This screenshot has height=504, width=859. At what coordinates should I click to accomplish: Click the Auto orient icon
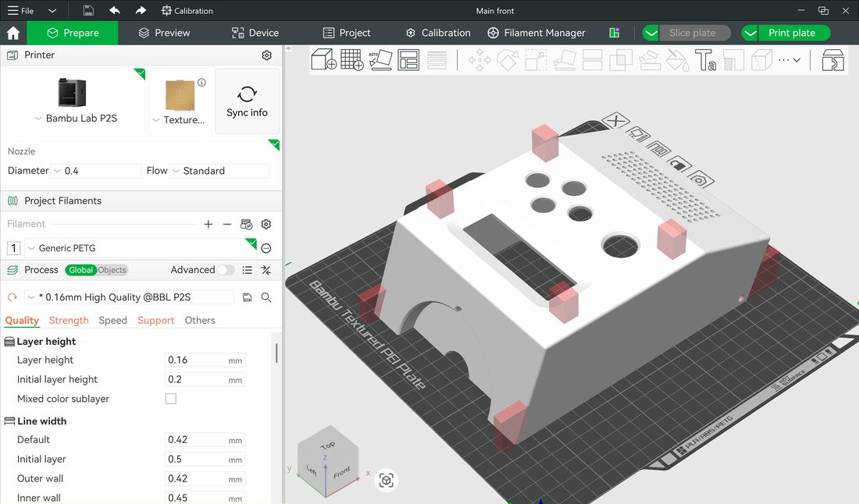click(380, 59)
